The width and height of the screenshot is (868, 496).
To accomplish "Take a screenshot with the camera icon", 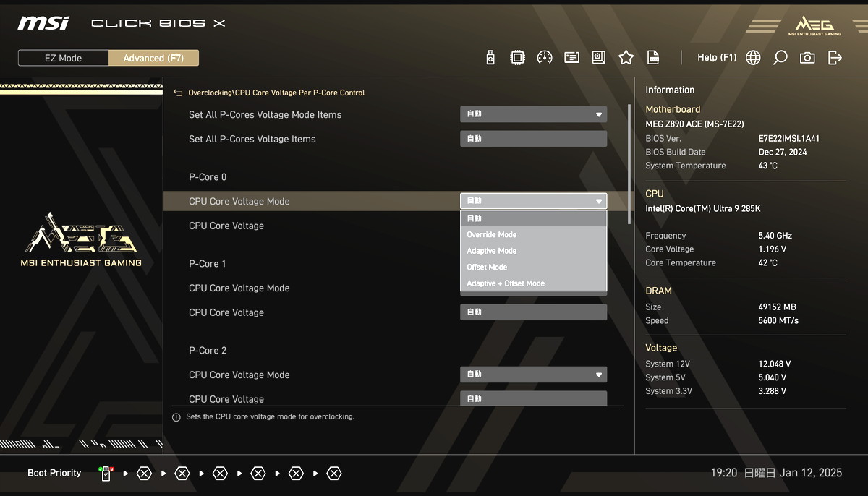I will (807, 58).
